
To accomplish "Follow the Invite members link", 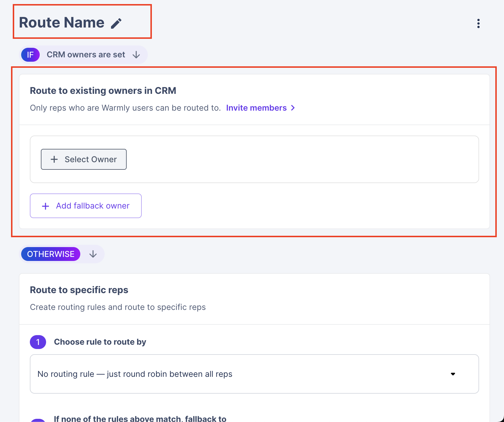I will point(256,108).
